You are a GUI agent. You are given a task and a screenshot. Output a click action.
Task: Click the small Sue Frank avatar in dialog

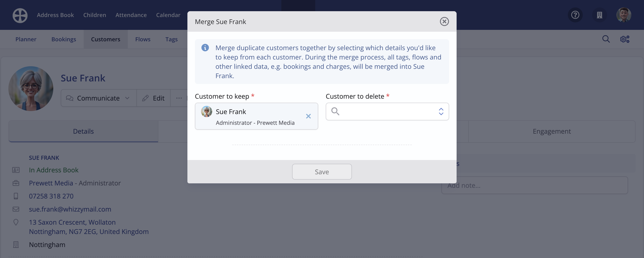click(207, 112)
